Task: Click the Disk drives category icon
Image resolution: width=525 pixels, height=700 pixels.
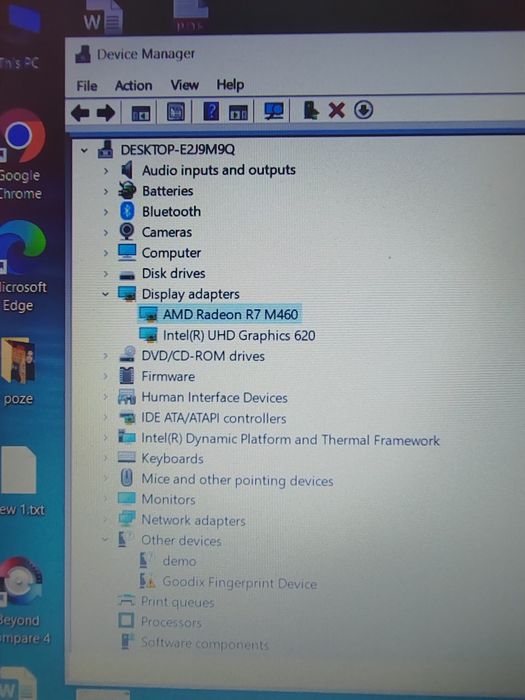Action: click(127, 274)
